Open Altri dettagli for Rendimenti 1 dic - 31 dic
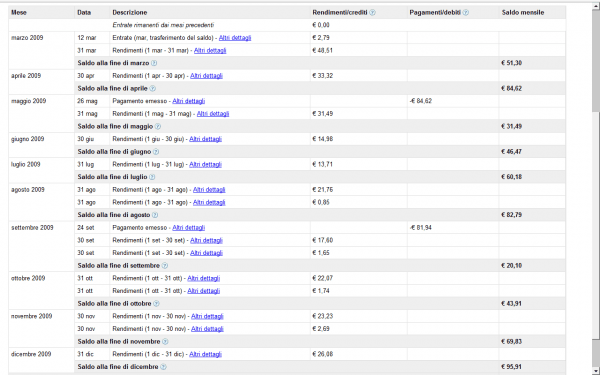This screenshot has height=375, width=600. click(205, 354)
